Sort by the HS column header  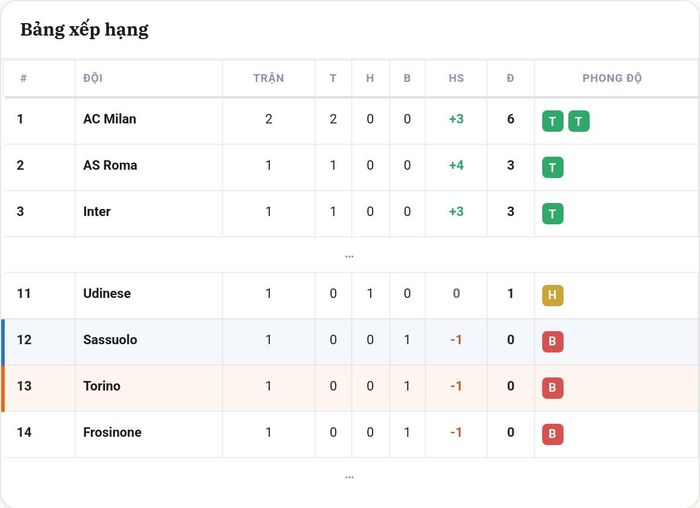point(456,78)
